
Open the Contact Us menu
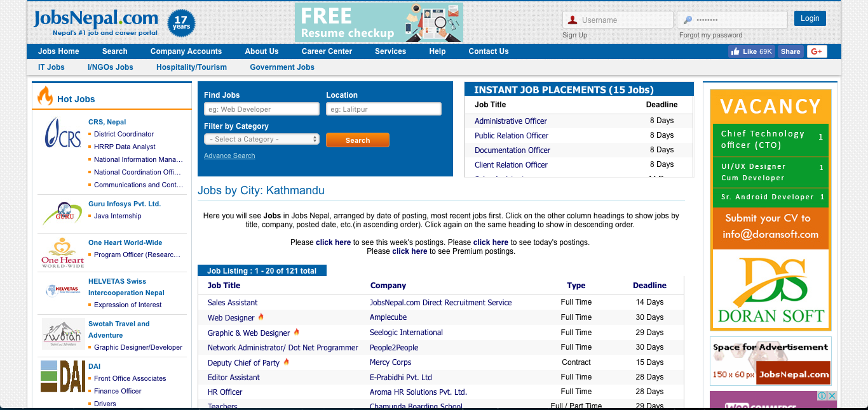pyautogui.click(x=489, y=51)
